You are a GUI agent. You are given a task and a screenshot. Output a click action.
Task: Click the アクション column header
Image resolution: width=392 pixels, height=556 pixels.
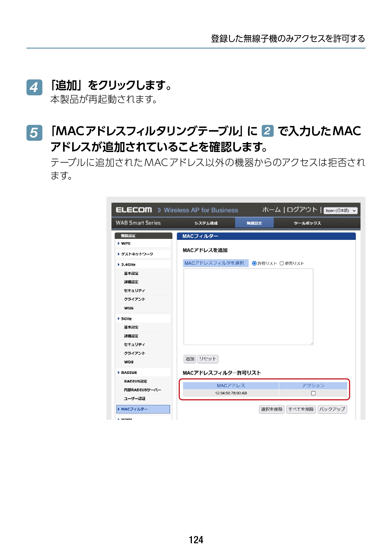[x=313, y=386]
